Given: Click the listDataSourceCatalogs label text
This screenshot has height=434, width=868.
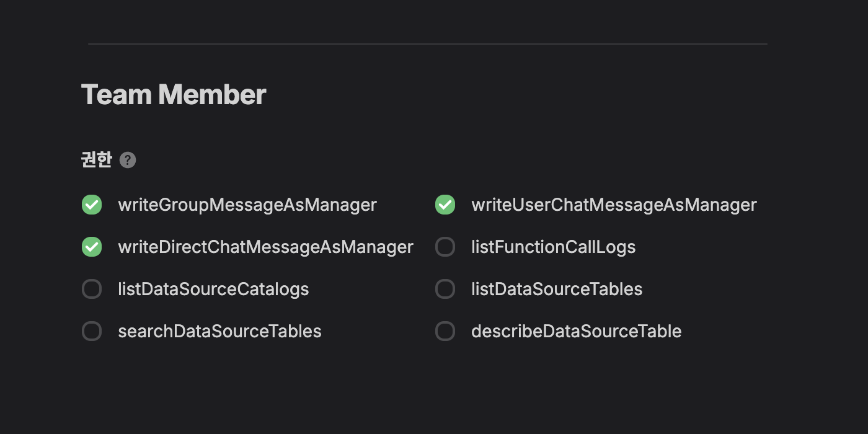Looking at the screenshot, I should pos(213,289).
